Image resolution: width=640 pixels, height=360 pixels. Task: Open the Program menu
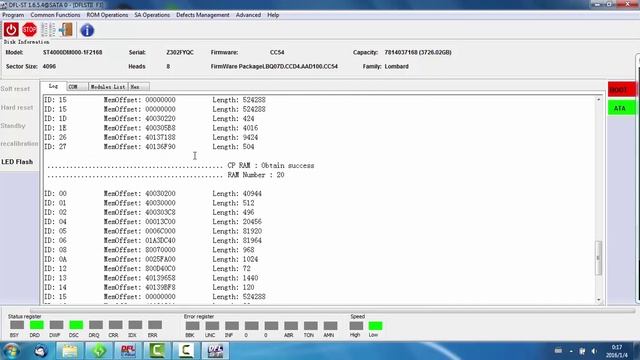click(x=13, y=15)
